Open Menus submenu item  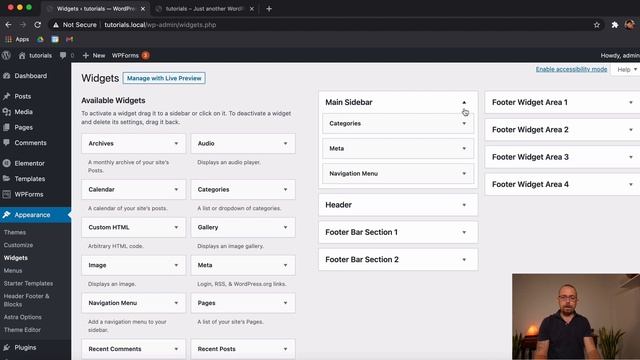click(x=13, y=271)
